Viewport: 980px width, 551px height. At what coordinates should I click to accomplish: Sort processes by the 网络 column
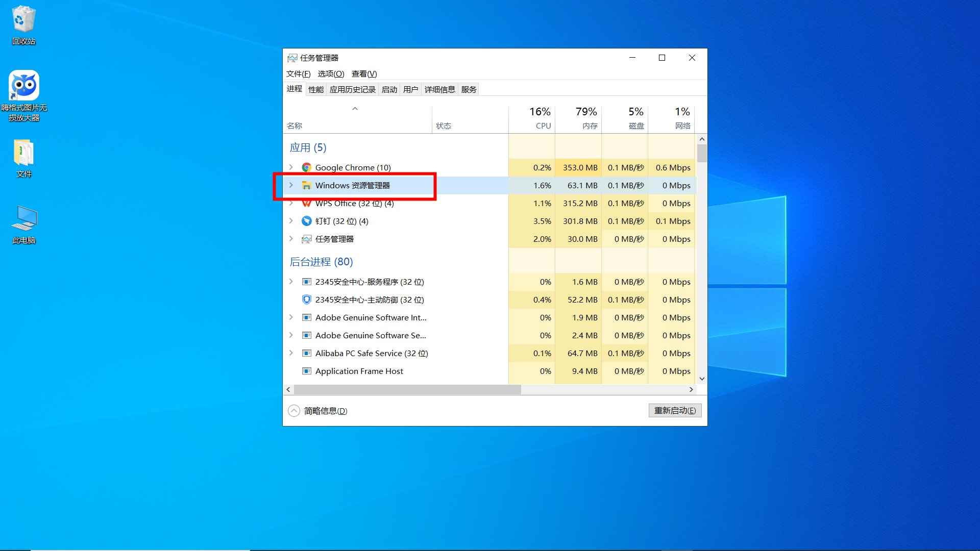671,119
